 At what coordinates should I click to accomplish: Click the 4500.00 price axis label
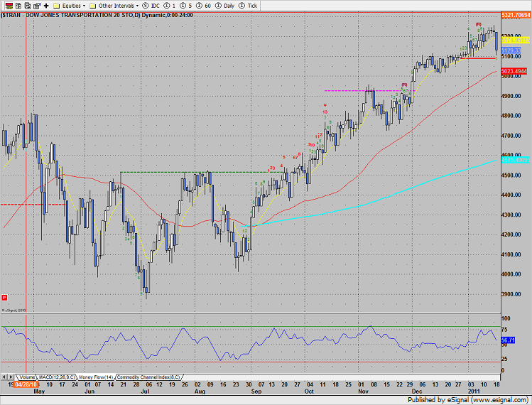tap(511, 175)
